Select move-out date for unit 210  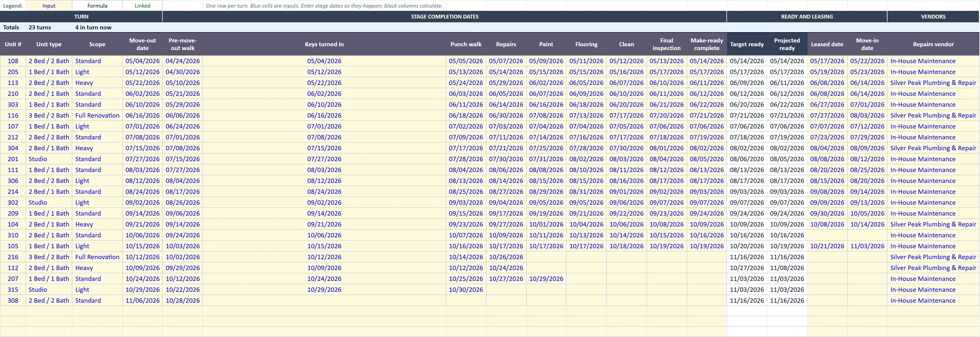(143, 94)
